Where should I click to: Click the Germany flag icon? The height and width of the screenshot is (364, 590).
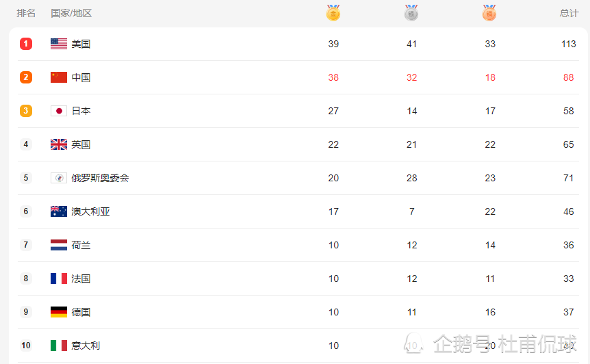pyautogui.click(x=59, y=312)
